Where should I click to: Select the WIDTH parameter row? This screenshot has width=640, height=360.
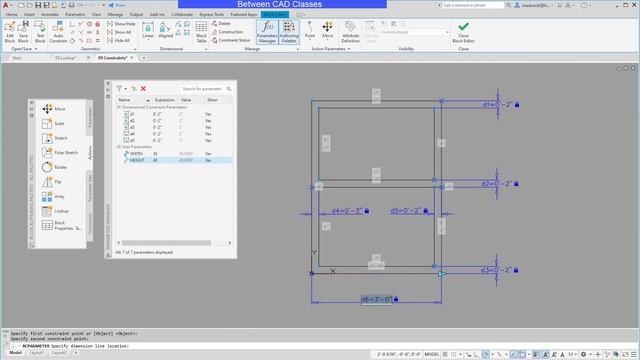point(175,154)
